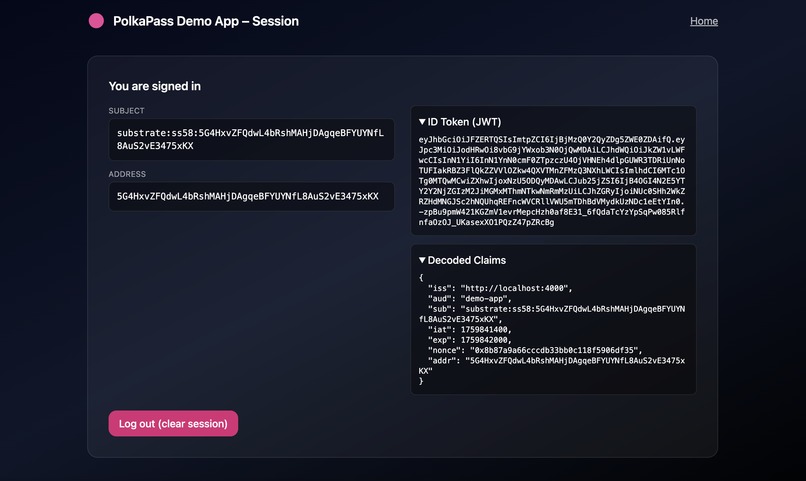Screen dimensions: 806x481
Task: Click the "aud": "demo-app" line
Action: [469, 299]
